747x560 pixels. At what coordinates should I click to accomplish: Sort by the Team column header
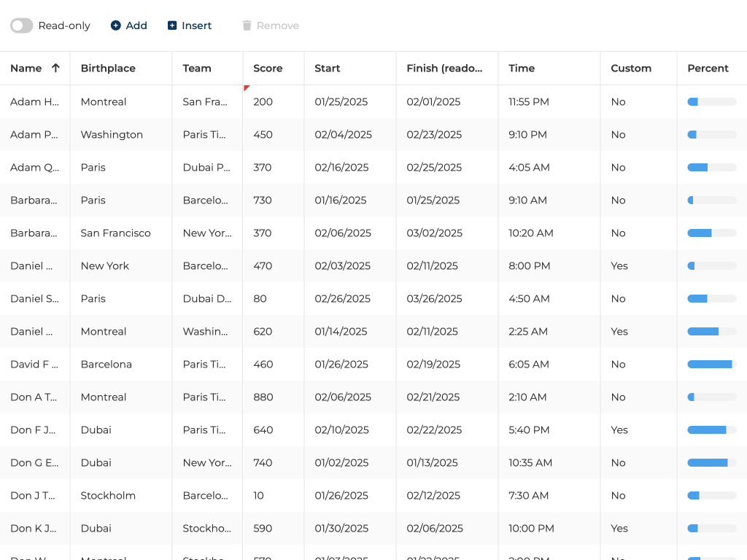[x=197, y=68]
